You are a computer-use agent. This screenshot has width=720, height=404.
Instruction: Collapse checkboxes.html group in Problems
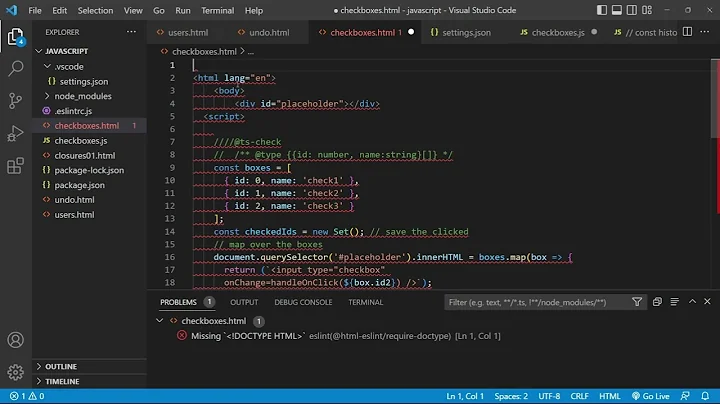[x=159, y=320]
